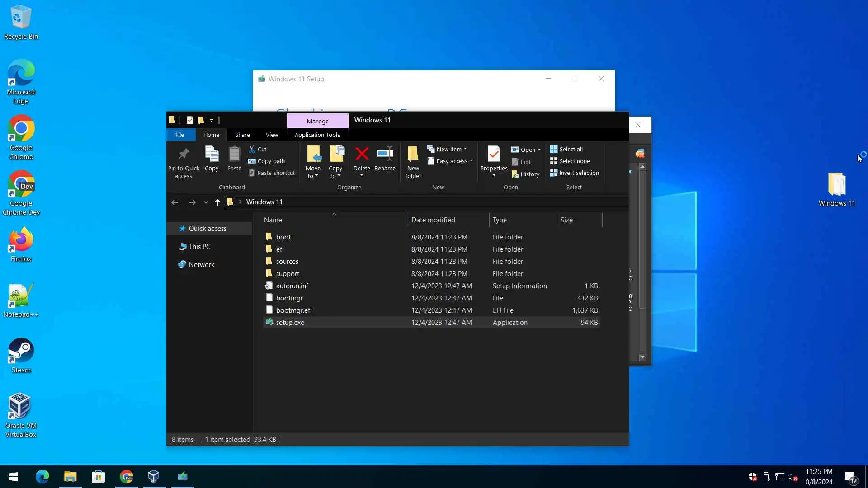Open Oracle VM VirtualBox from taskbar

(154, 476)
